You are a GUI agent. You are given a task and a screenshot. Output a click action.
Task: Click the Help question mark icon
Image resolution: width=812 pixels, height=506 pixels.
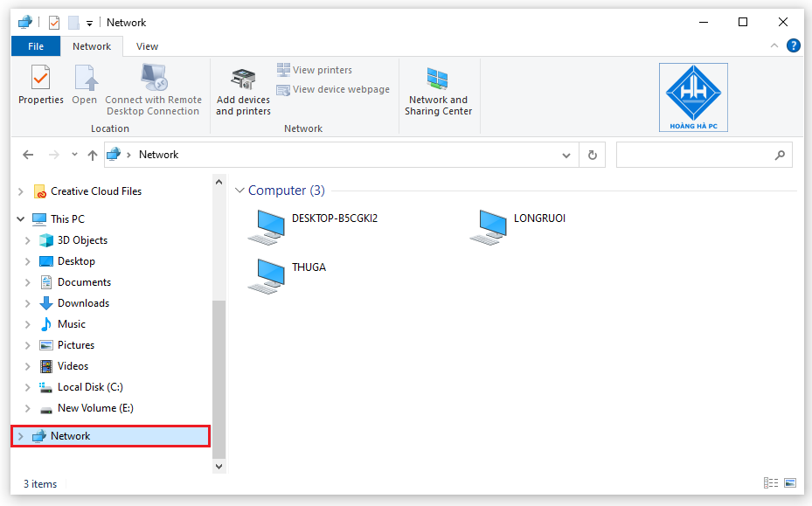point(794,45)
